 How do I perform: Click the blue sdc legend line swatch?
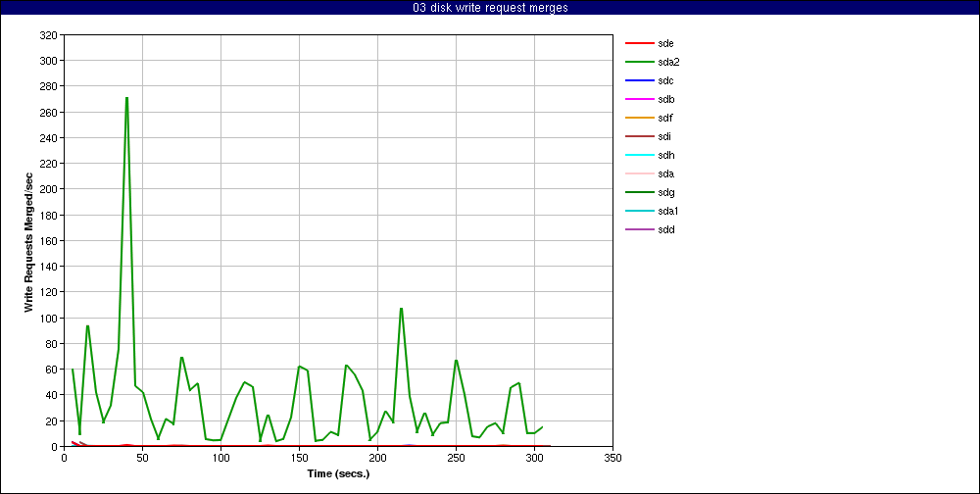coord(639,80)
